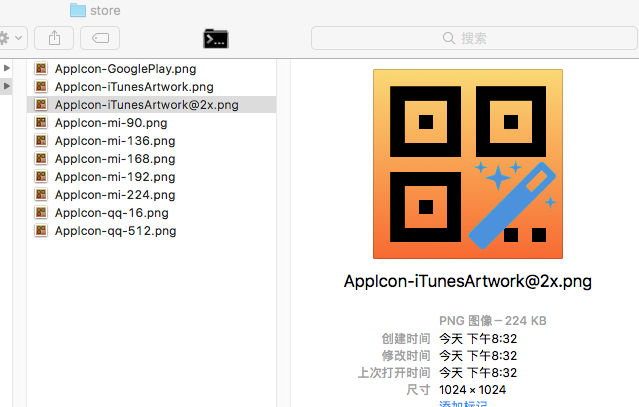Click file icon of AppIcon-qq-512.png

41,230
